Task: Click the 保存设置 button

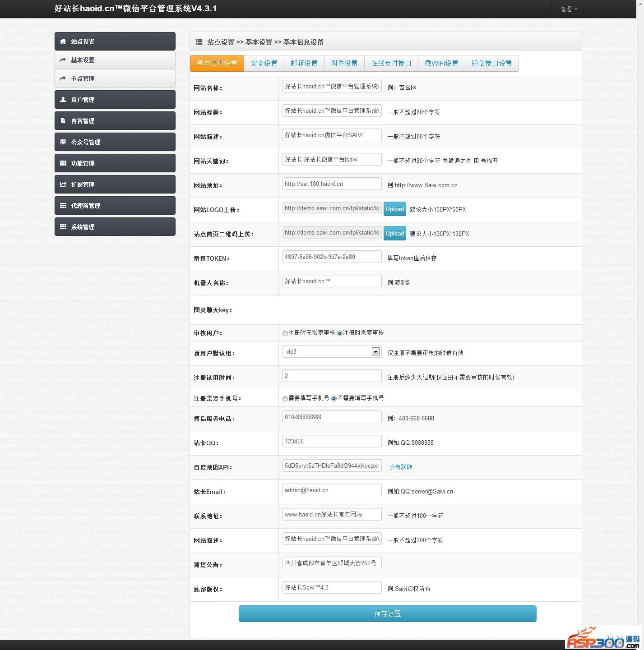Action: [x=388, y=614]
